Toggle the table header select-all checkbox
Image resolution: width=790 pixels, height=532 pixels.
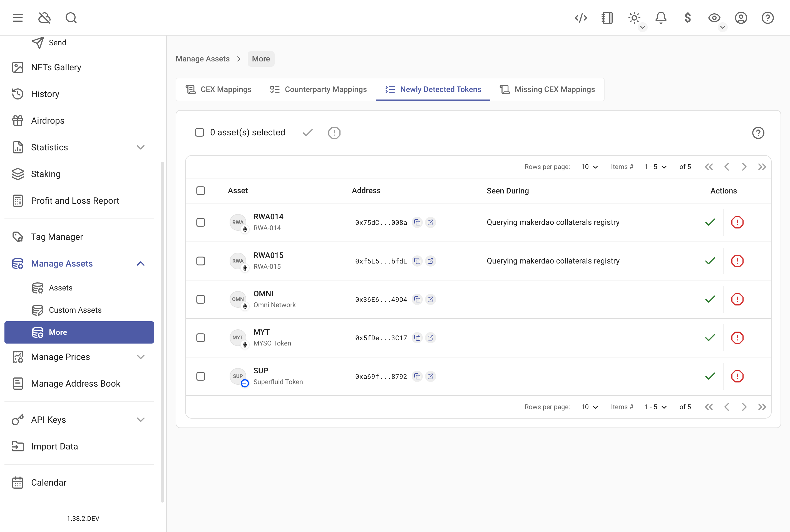click(200, 191)
